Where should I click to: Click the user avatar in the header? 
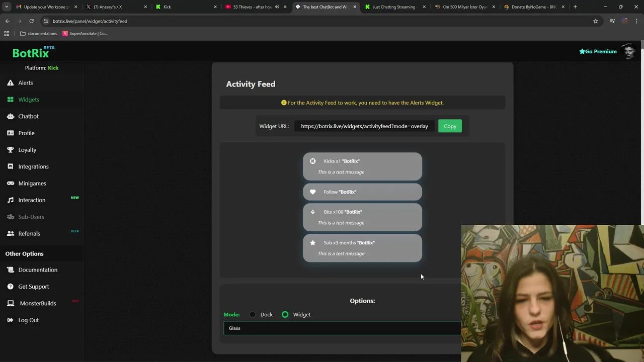629,51
